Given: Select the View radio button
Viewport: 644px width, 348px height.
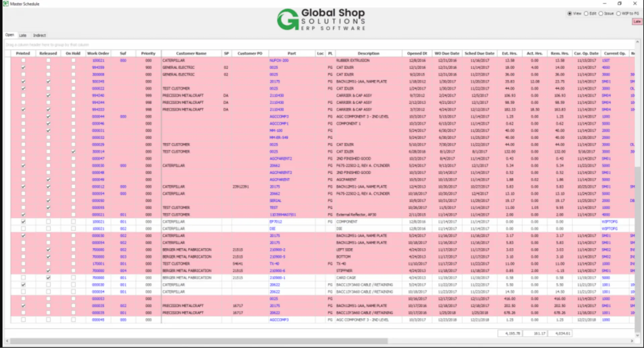Looking at the screenshot, I should click(570, 13).
